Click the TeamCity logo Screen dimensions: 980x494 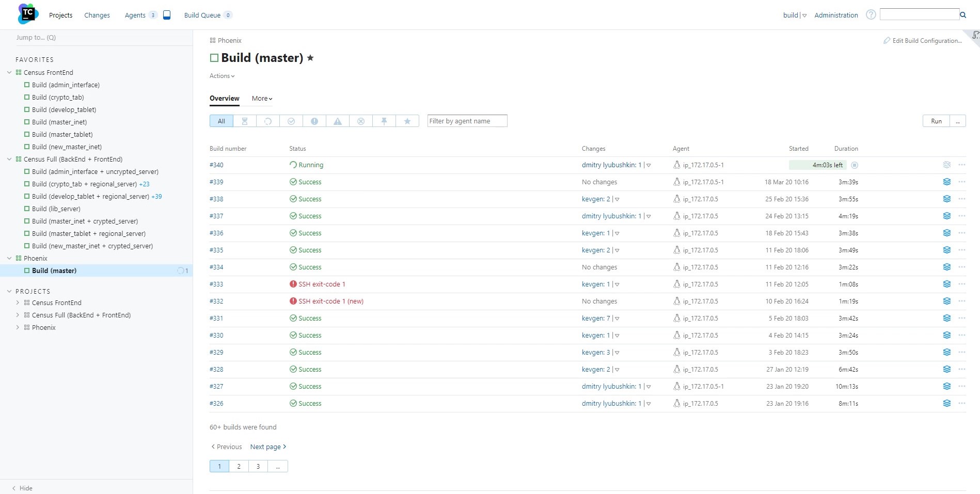tap(28, 14)
